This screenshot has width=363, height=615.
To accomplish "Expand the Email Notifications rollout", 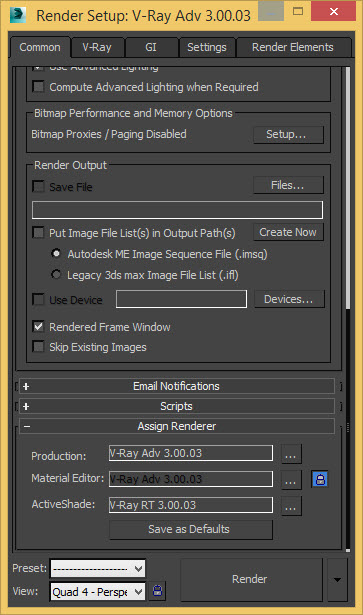I will pyautogui.click(x=176, y=386).
